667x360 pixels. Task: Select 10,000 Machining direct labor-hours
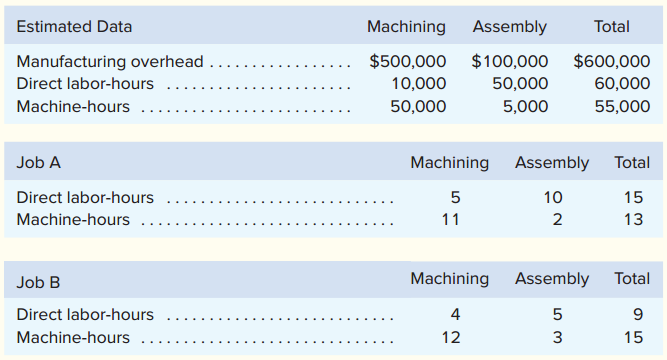pyautogui.click(x=419, y=83)
